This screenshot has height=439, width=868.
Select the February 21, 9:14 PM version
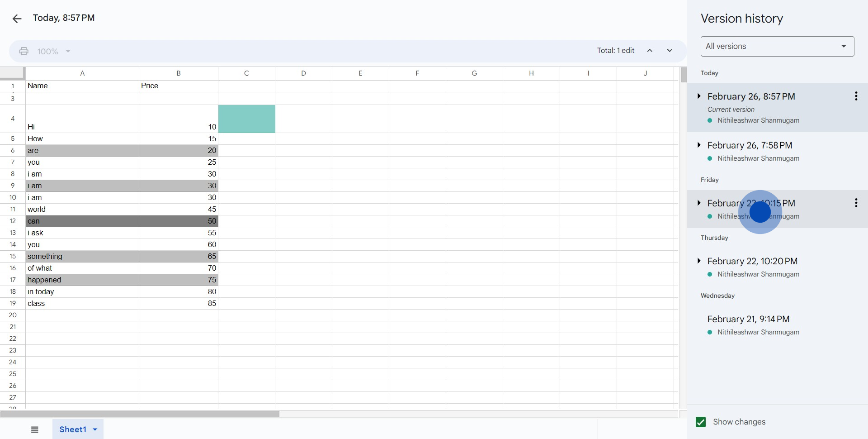(748, 319)
